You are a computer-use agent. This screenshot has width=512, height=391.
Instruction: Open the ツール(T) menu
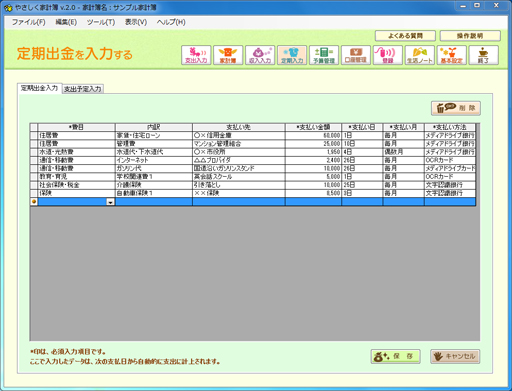point(101,22)
